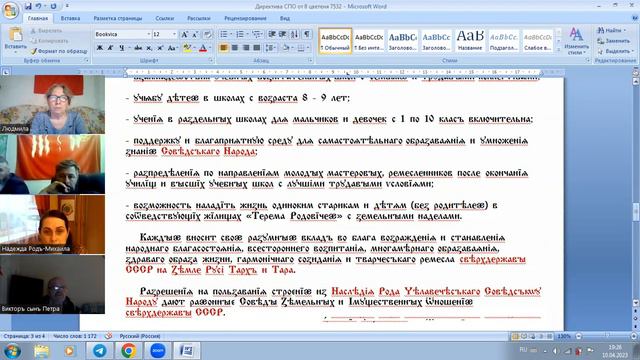This screenshot has height=360, width=640.
Task: Open the Разметка страницы tab
Action: [x=118, y=18]
